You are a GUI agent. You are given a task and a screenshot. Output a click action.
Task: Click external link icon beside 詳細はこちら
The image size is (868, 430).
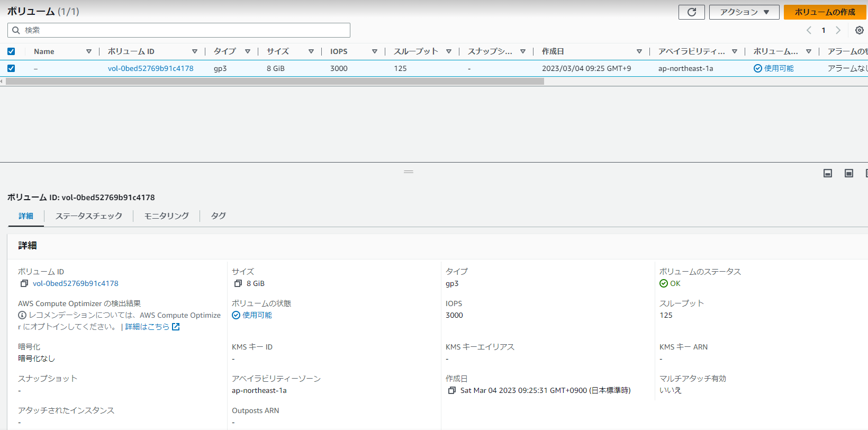tap(176, 327)
